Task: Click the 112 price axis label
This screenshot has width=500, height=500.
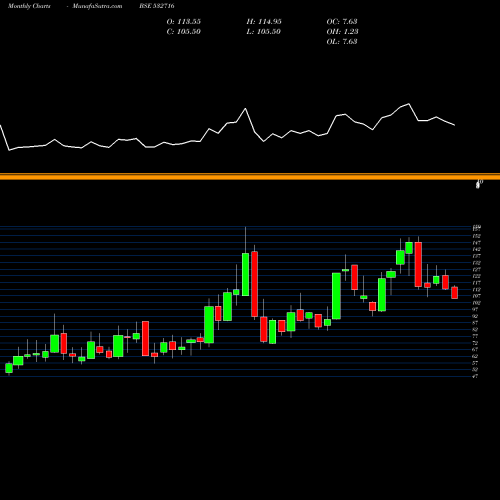Action: 477,289
